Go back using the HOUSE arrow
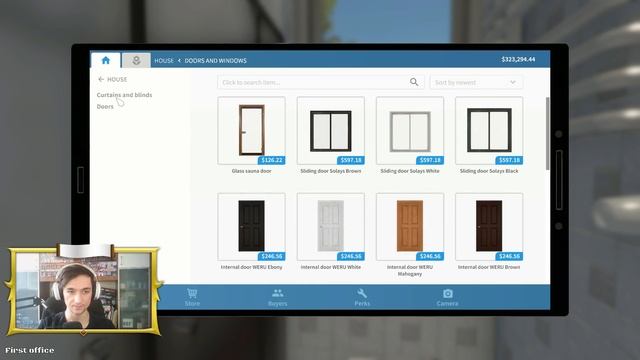Screen dimensions: 640x360 coord(113,79)
